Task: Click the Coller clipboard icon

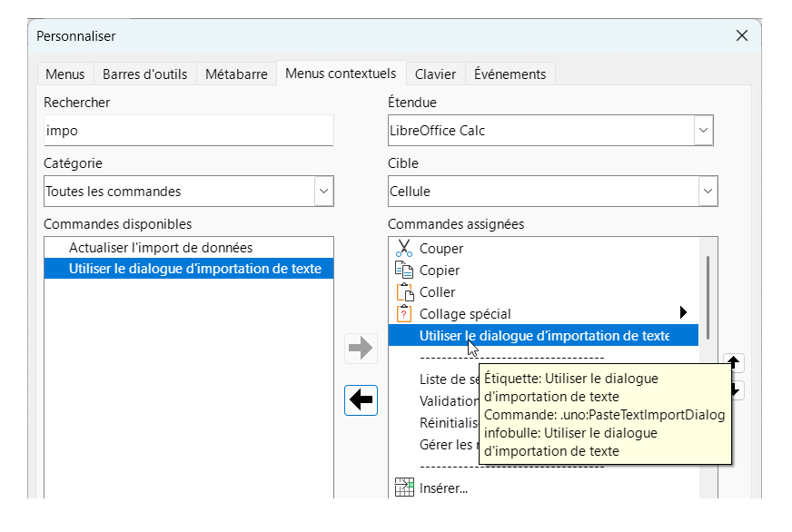Action: (404, 291)
